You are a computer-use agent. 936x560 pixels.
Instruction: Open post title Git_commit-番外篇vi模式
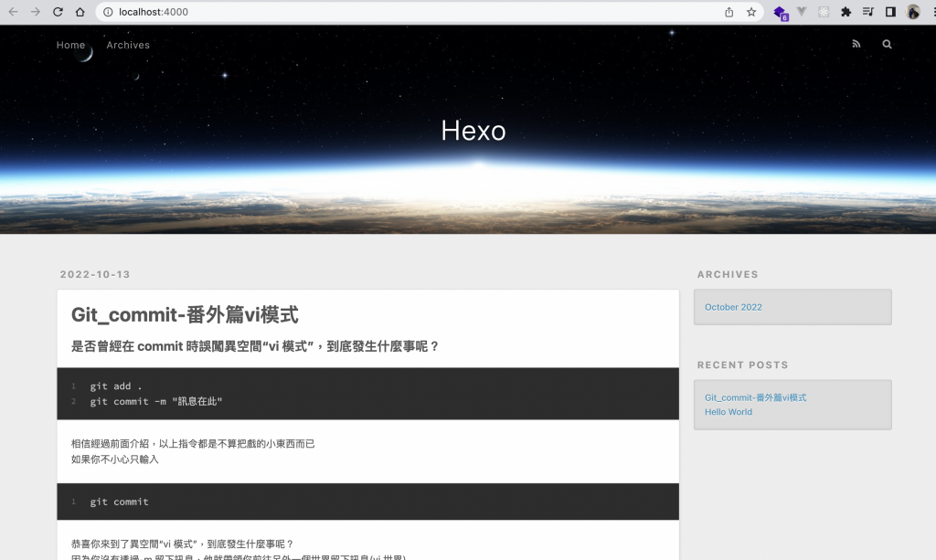pos(185,315)
